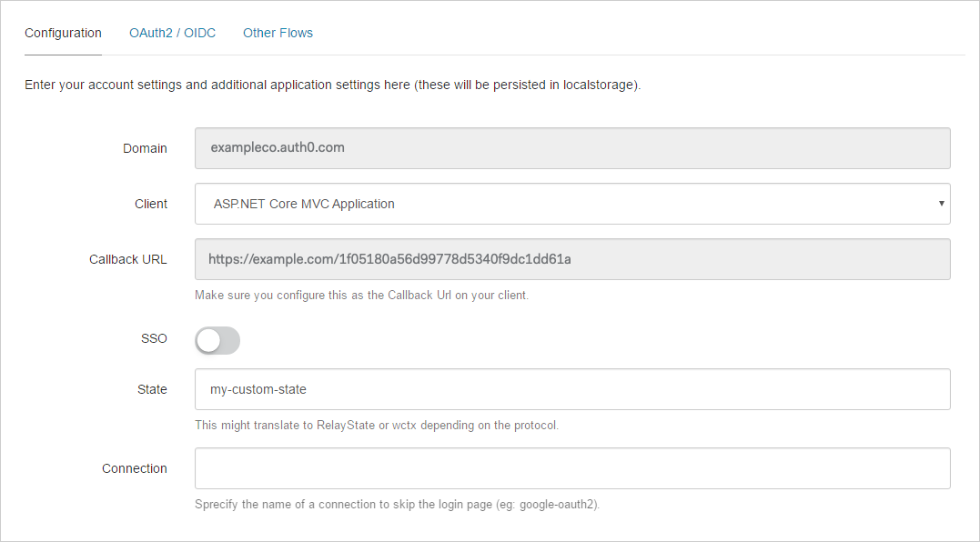
Task: Click the empty Connection input field
Action: (x=572, y=467)
